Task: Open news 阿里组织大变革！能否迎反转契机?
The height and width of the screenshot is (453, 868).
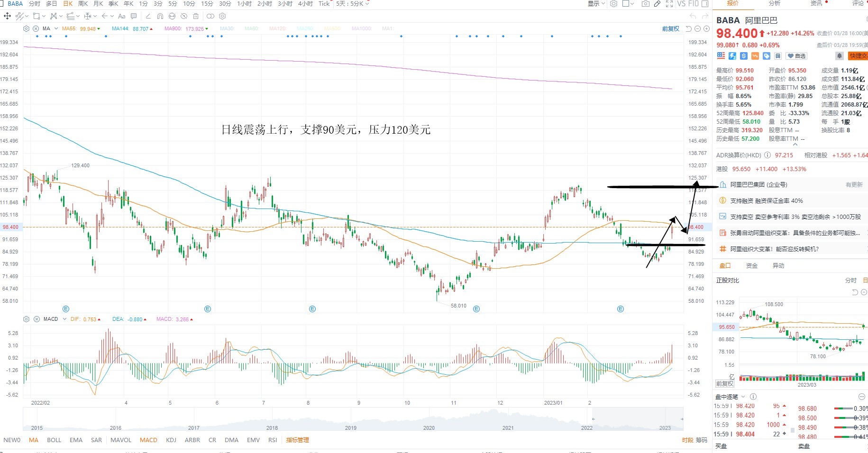Action: pyautogui.click(x=775, y=249)
